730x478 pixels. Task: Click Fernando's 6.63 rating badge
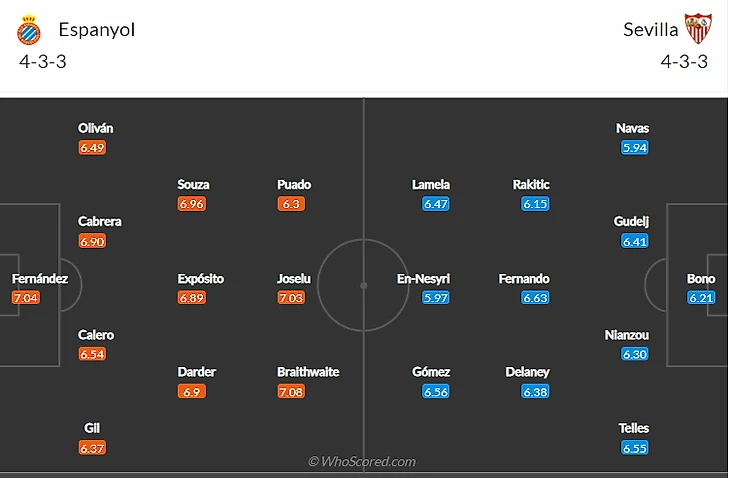[x=535, y=298]
